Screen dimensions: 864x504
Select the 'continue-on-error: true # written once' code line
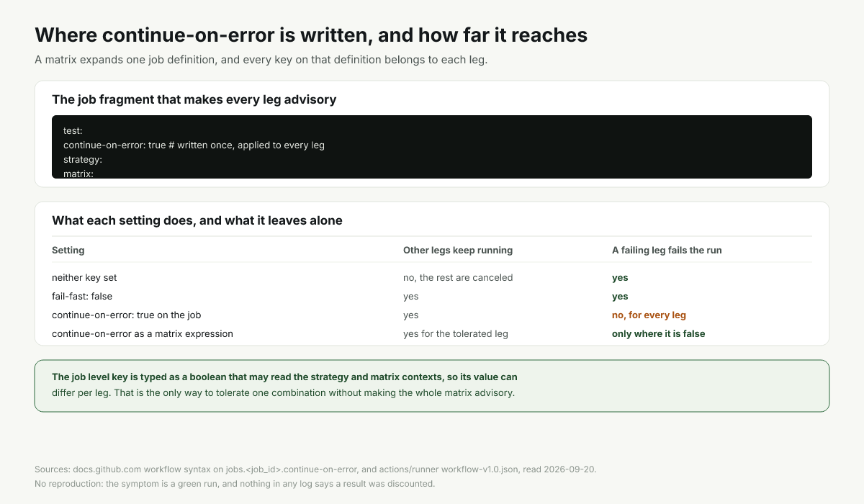[194, 145]
